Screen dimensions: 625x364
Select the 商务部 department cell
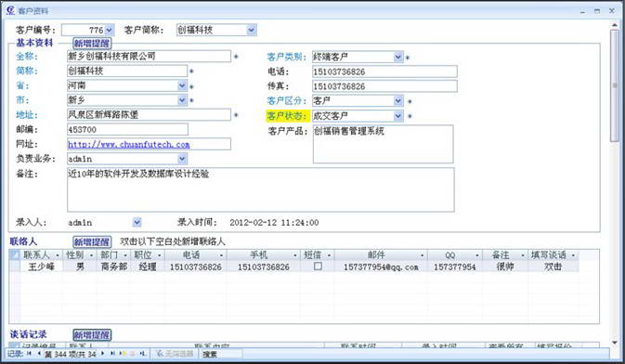pos(113,266)
